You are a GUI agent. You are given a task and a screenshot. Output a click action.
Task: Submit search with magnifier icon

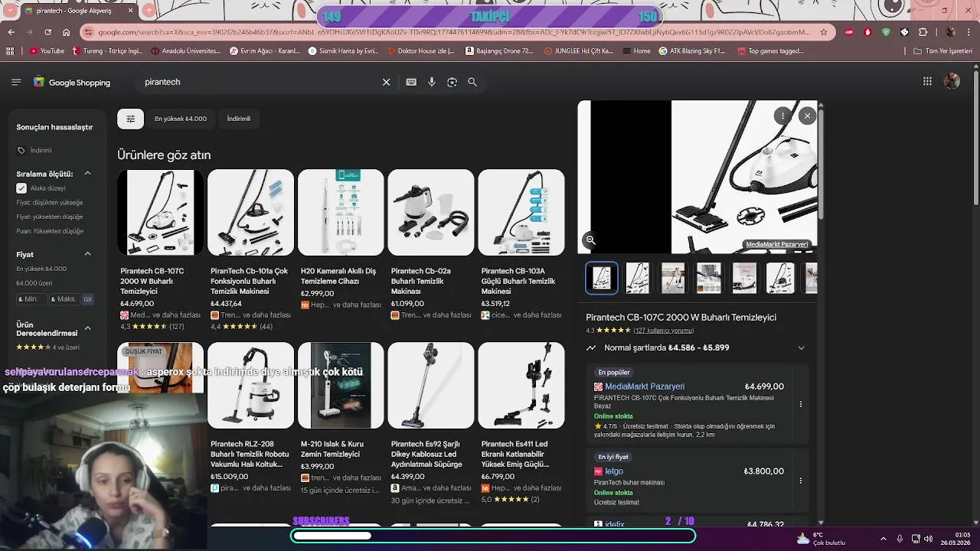tap(472, 82)
